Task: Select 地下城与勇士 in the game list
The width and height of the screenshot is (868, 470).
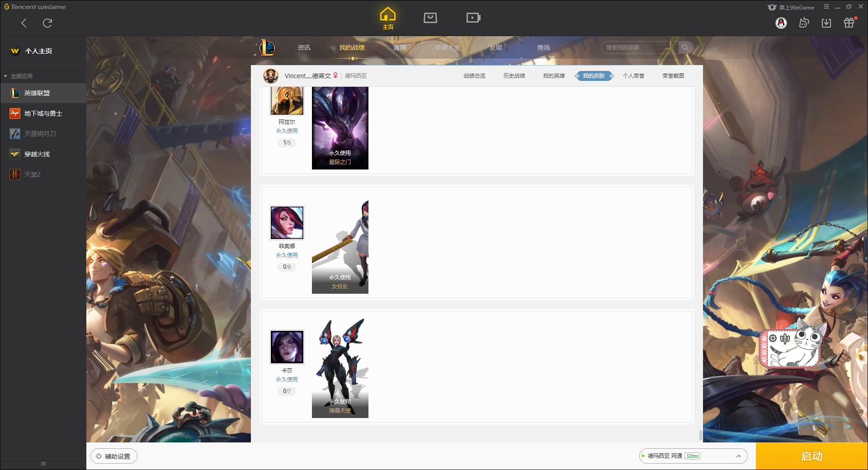Action: pos(43,113)
